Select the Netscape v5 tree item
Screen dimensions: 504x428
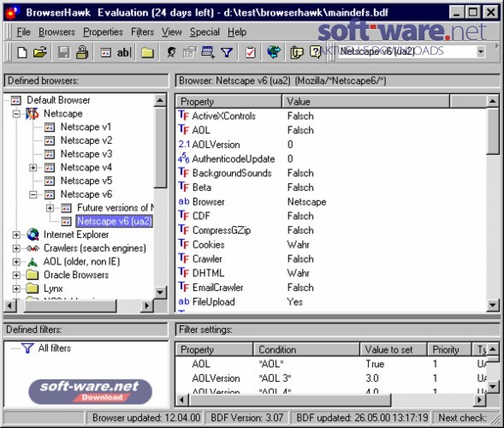86,181
